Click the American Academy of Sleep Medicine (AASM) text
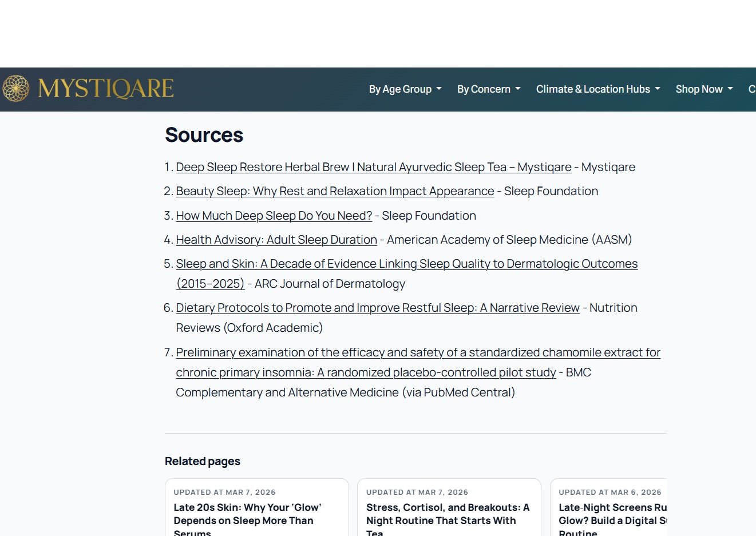756x536 pixels. [x=509, y=240]
